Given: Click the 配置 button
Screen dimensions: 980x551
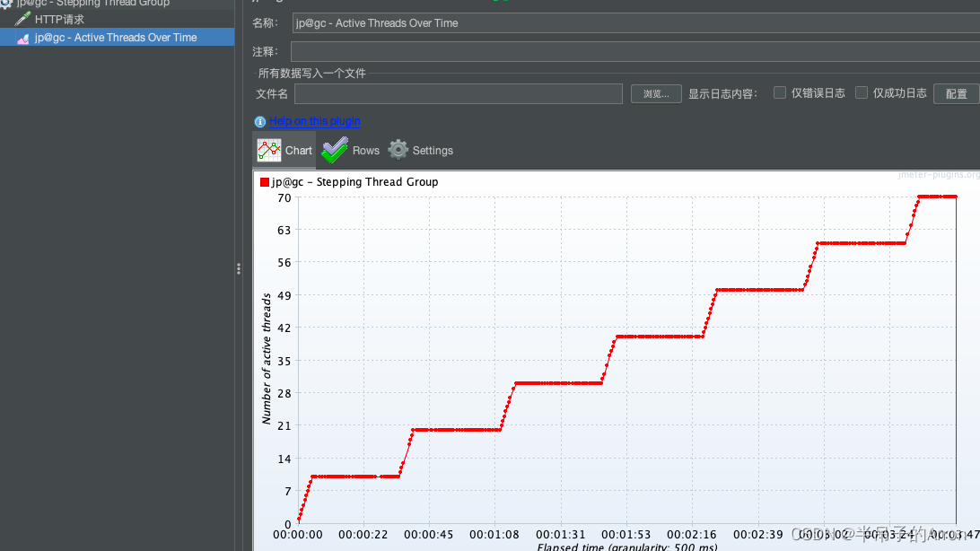Looking at the screenshot, I should pos(957,93).
